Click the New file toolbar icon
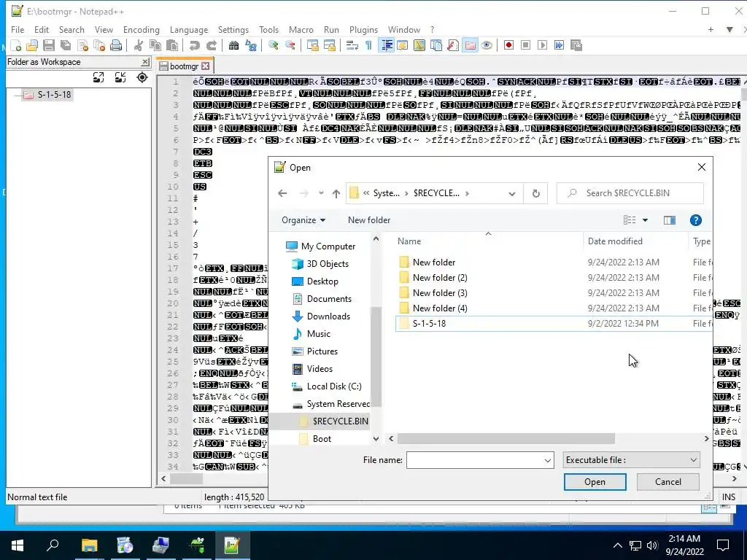The height and width of the screenshot is (560, 747). (16, 45)
